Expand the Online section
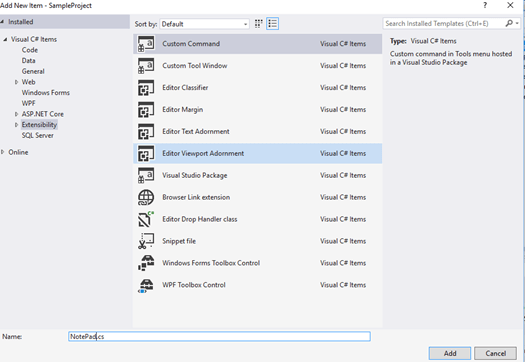The height and width of the screenshot is (362, 525). pos(3,152)
